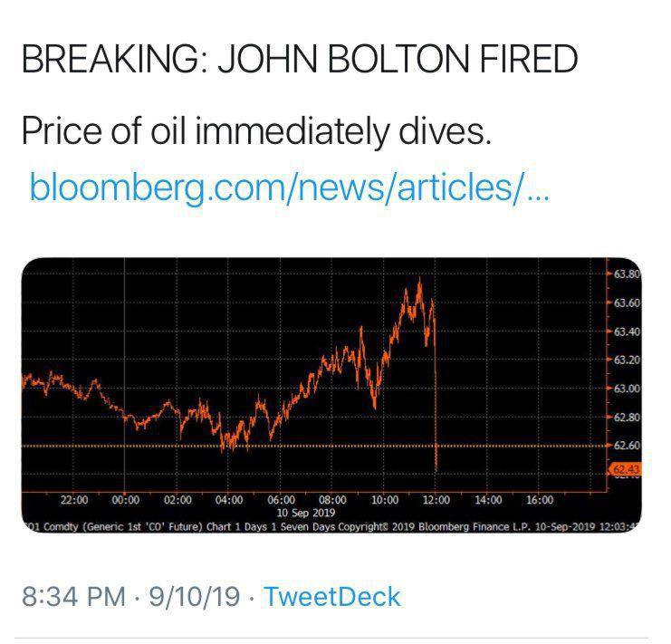
Task: Click the 12:00 time axis label
Action: coord(436,498)
